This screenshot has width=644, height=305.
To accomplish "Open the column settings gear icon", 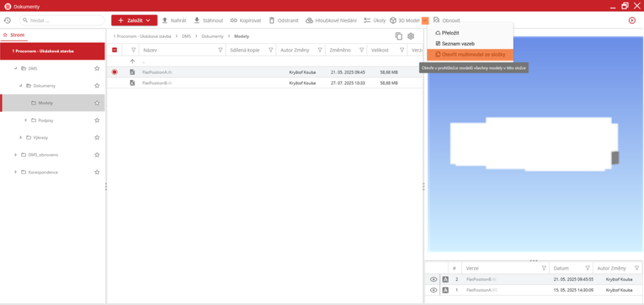I will point(411,37).
